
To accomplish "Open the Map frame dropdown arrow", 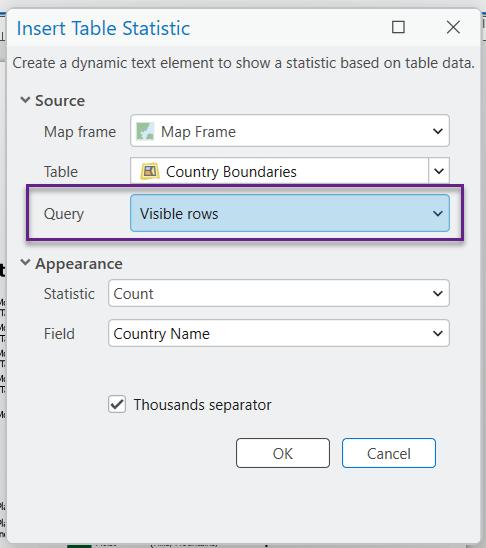I will point(438,131).
